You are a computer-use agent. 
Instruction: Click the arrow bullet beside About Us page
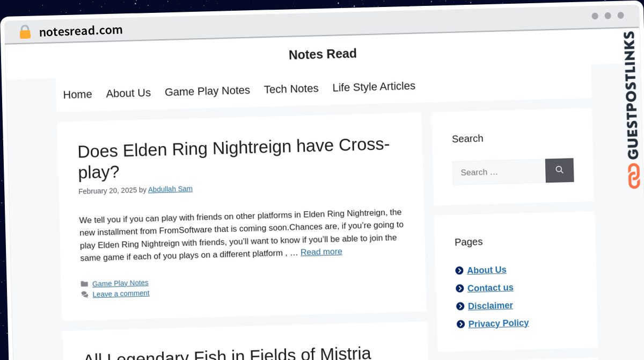[x=459, y=271]
